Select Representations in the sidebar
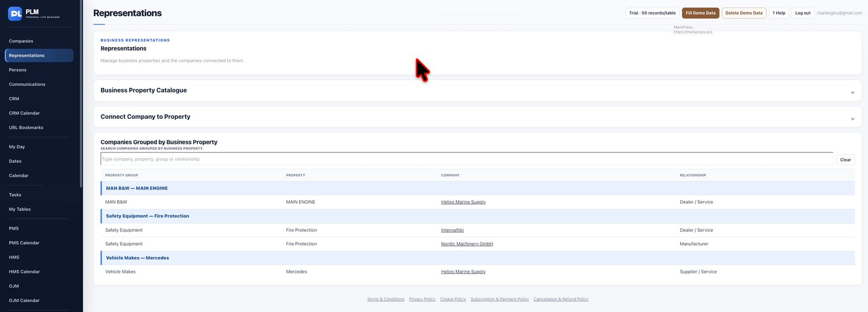This screenshot has width=868, height=312. coord(39,55)
